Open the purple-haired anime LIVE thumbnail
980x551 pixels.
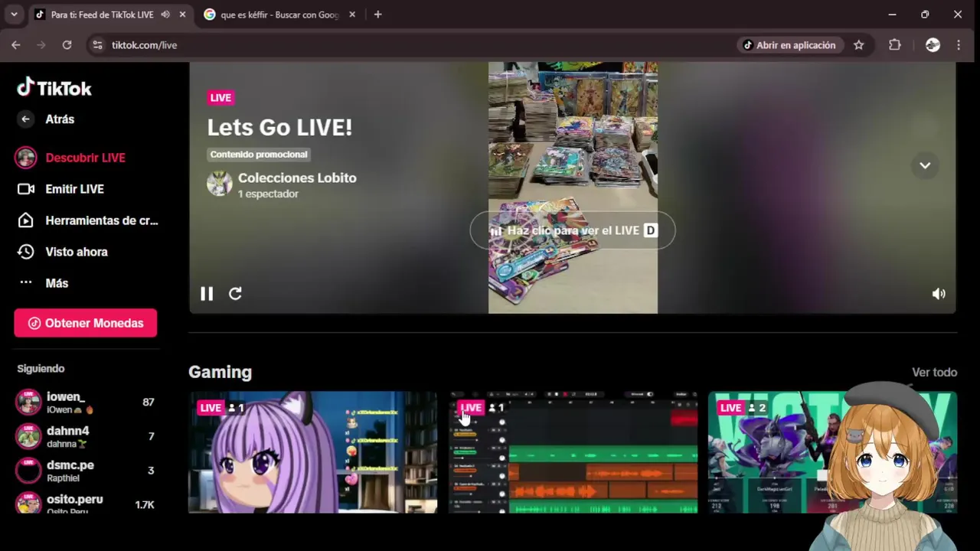click(x=313, y=452)
